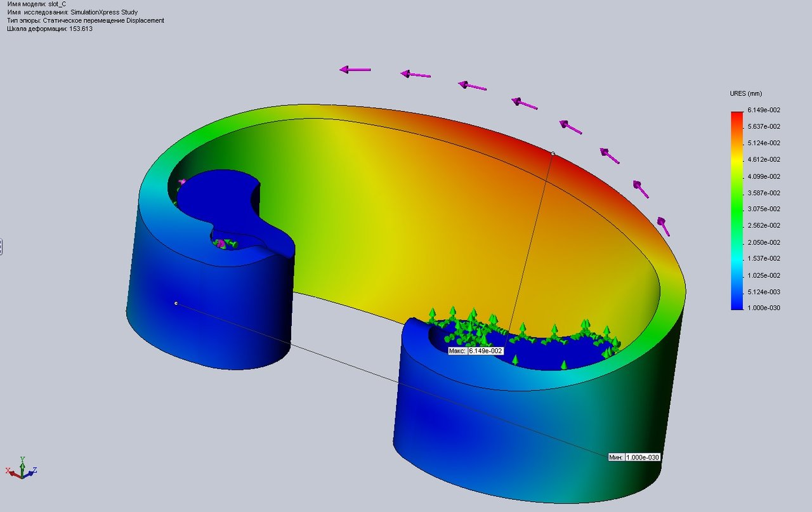Click the model name line slot_C
812x512 pixels.
pyautogui.click(x=36, y=4)
